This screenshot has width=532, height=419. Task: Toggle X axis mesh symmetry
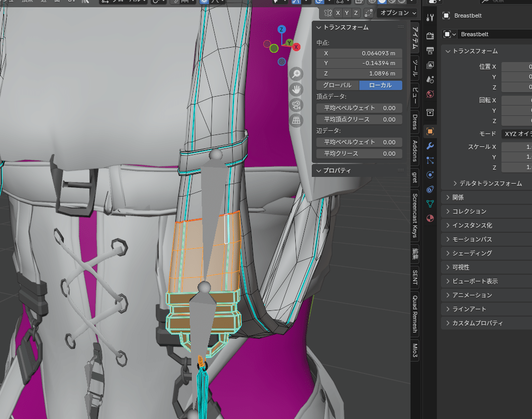(x=338, y=13)
